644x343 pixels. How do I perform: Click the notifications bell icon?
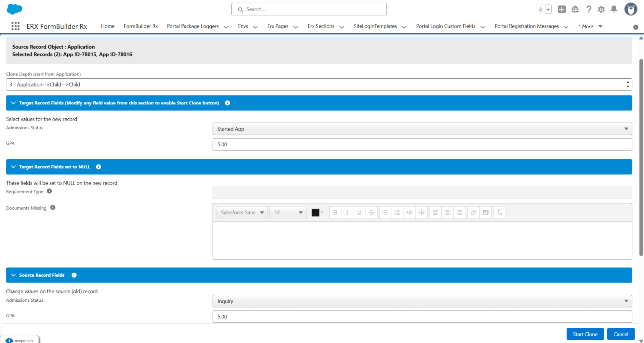[614, 9]
